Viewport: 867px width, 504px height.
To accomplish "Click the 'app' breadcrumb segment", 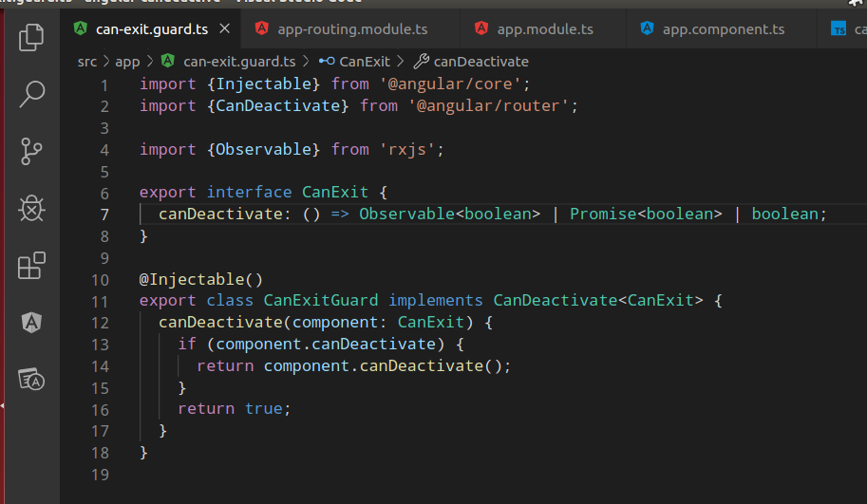I will 127,62.
